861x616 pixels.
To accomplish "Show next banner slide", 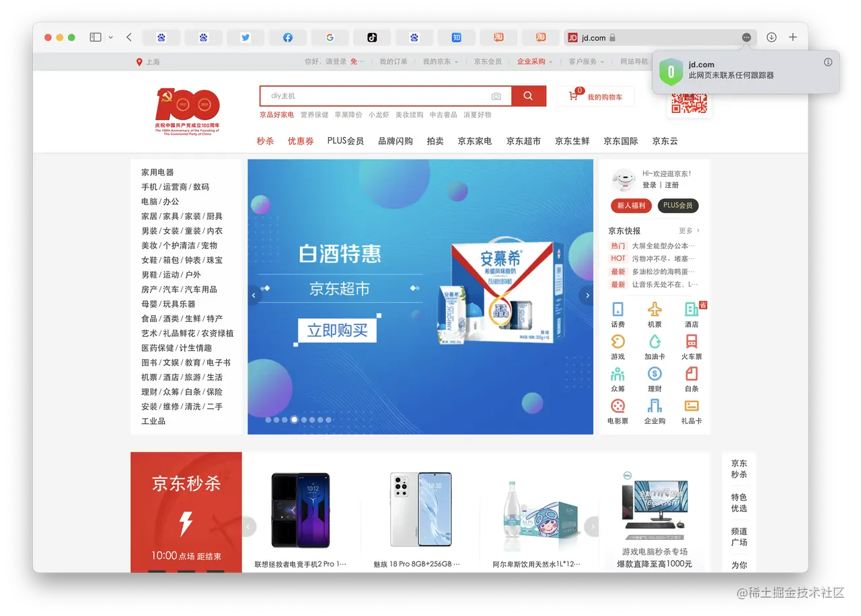I will (x=587, y=295).
